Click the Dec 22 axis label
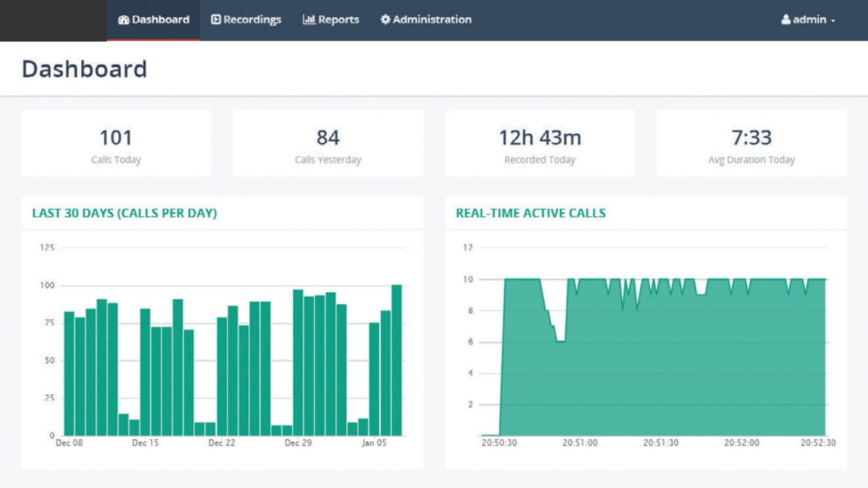This screenshot has width=868, height=488. (x=222, y=443)
